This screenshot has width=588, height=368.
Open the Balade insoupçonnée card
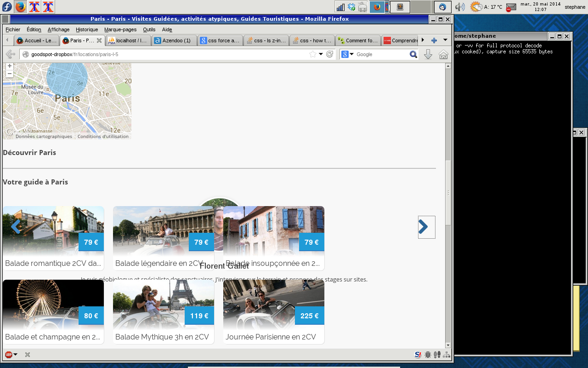pyautogui.click(x=274, y=238)
